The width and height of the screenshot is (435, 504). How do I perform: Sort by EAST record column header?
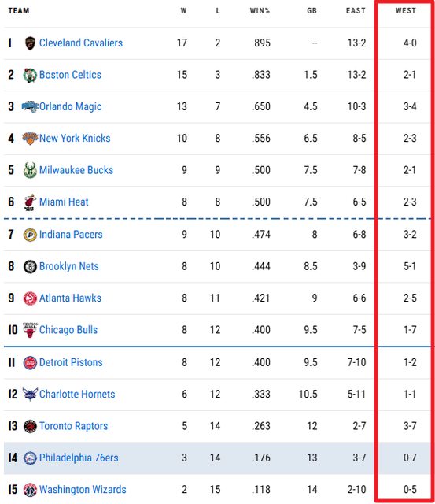point(356,10)
